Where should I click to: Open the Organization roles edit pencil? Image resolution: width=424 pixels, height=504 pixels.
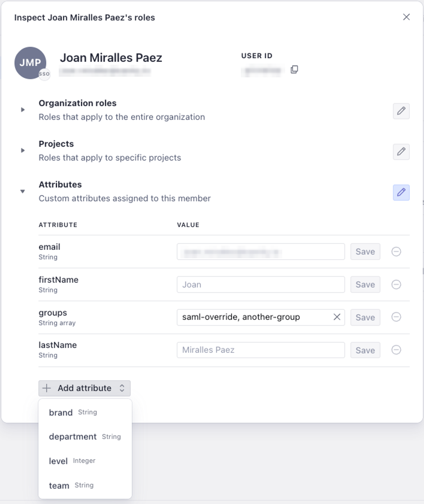401,111
